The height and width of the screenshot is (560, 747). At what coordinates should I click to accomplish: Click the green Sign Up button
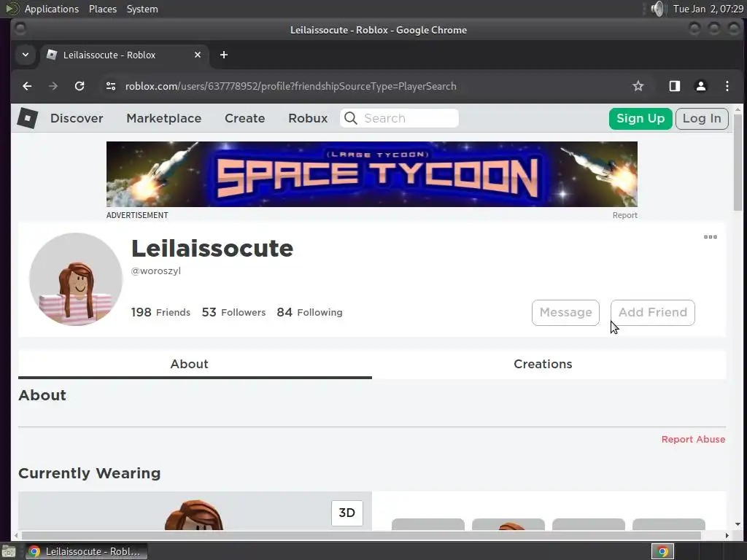640,119
